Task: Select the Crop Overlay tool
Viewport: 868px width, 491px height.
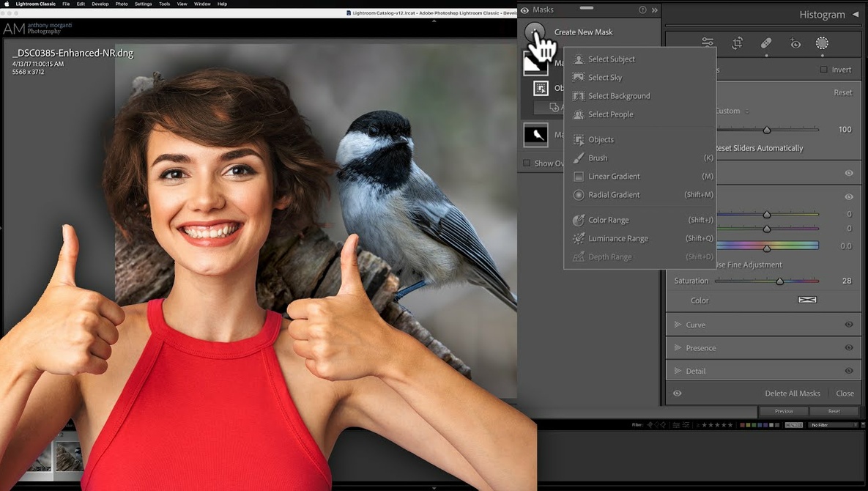Action: [x=737, y=43]
